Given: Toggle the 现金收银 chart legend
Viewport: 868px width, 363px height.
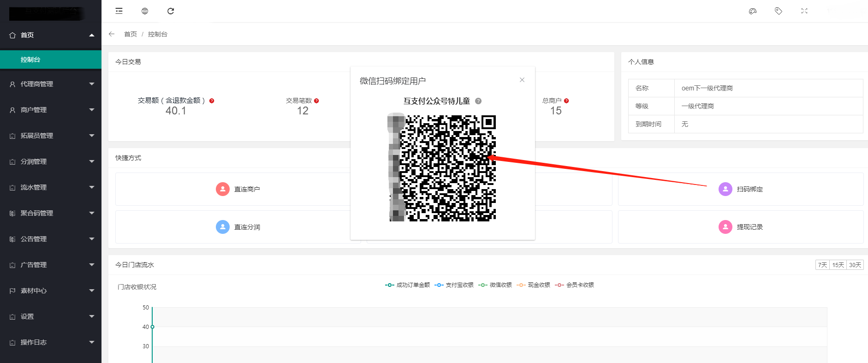Looking at the screenshot, I should click(533, 285).
